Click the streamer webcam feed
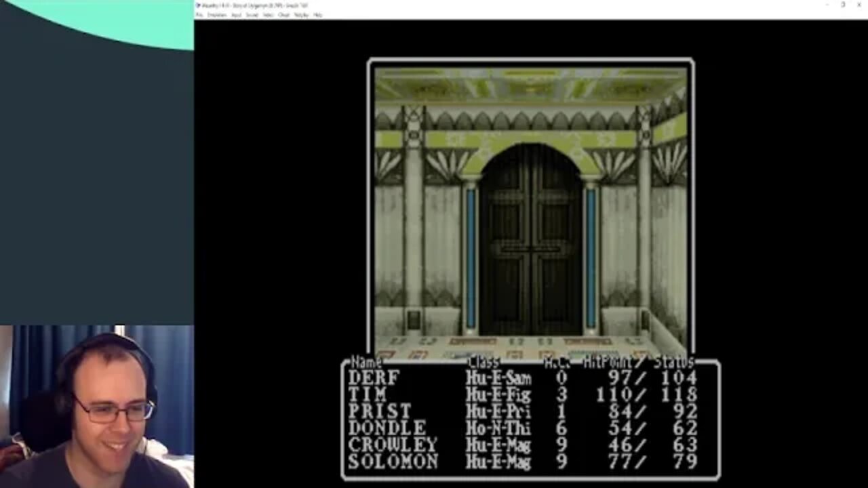 (x=96, y=407)
